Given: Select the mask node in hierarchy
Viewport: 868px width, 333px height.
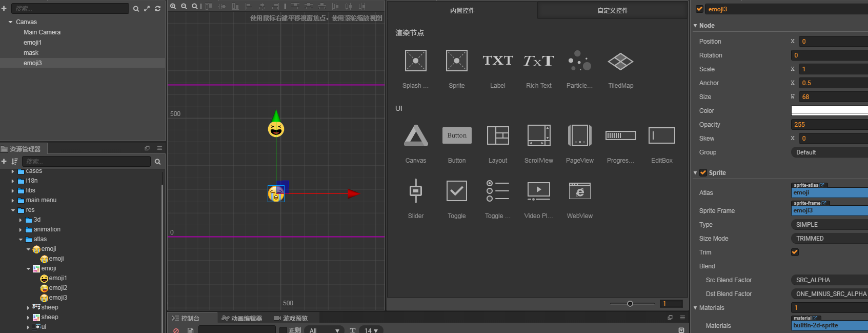Looking at the screenshot, I should [31, 53].
